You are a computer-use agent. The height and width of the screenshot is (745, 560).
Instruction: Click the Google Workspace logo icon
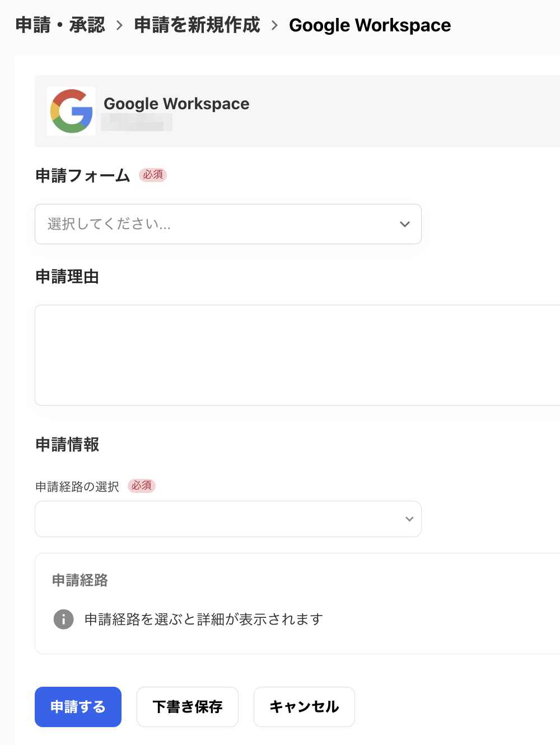(x=71, y=111)
